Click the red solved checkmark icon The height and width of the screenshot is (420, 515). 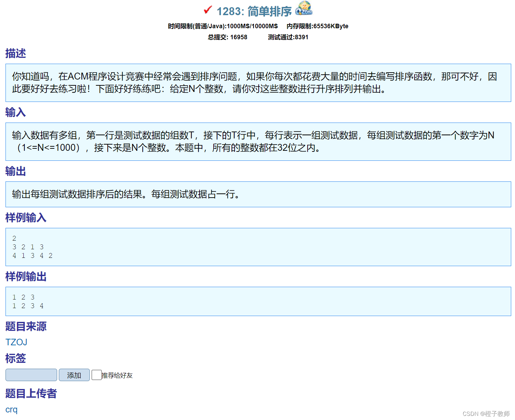coord(207,10)
